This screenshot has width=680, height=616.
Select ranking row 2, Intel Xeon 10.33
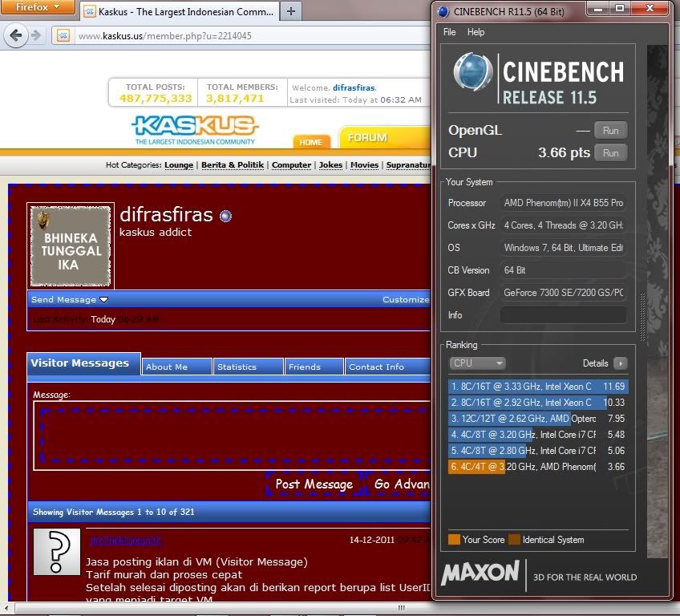[x=538, y=402]
